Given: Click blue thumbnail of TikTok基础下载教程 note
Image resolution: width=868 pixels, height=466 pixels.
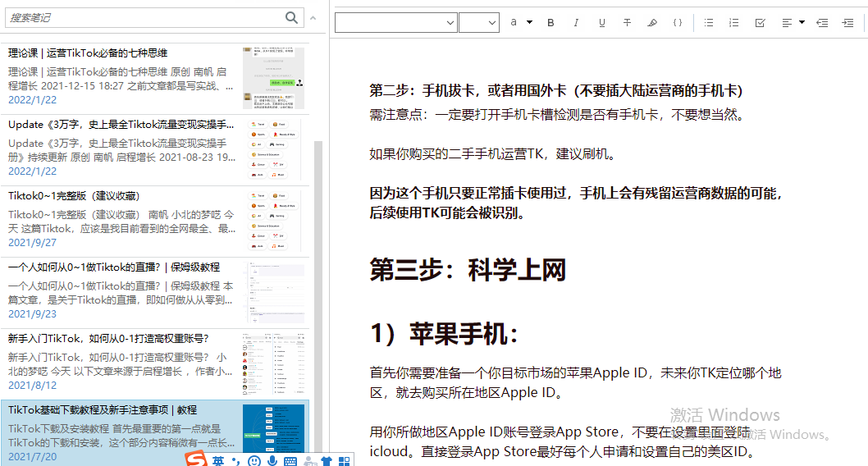Looking at the screenshot, I should coord(273,429).
